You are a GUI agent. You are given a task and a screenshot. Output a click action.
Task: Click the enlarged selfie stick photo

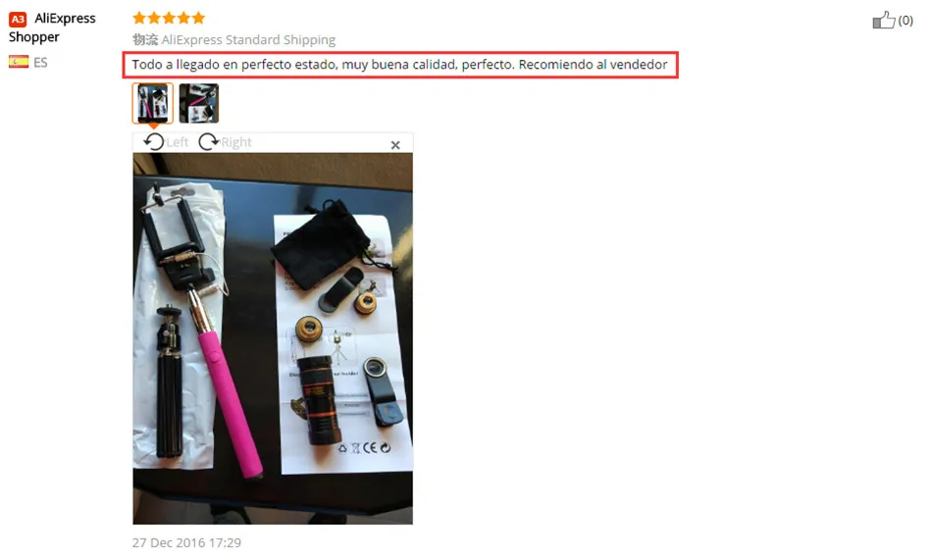tap(273, 338)
